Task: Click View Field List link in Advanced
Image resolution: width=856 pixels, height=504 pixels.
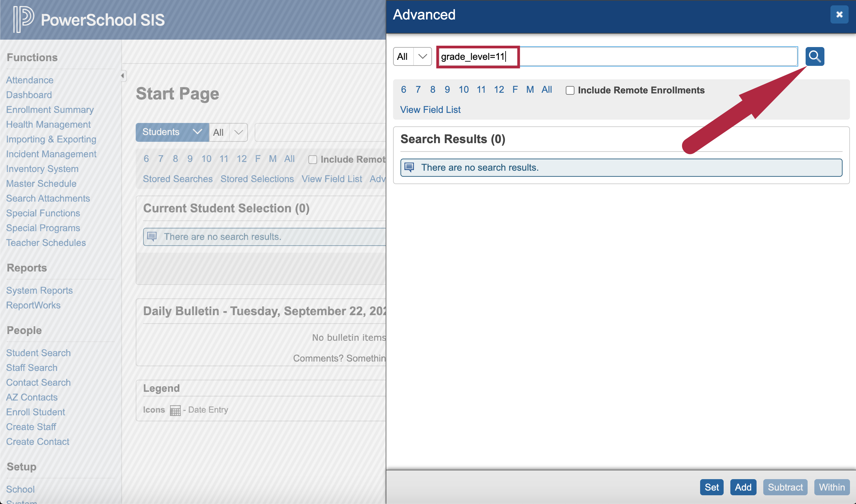Action: tap(431, 109)
